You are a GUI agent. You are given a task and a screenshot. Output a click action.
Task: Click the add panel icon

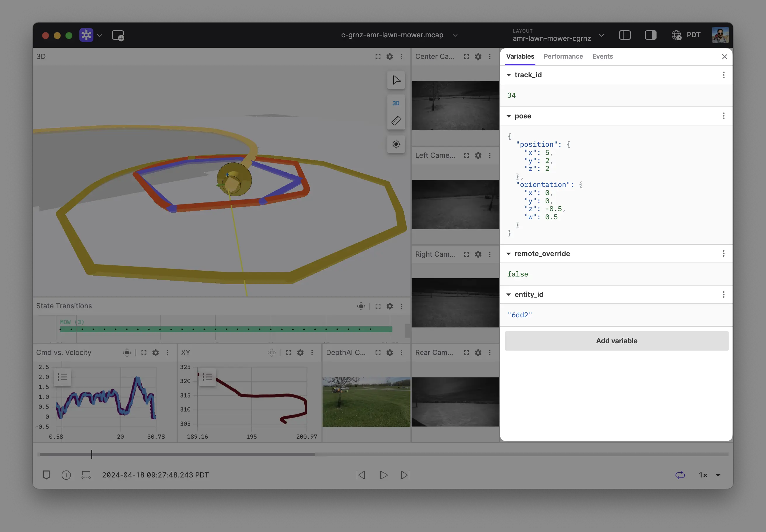click(x=118, y=35)
